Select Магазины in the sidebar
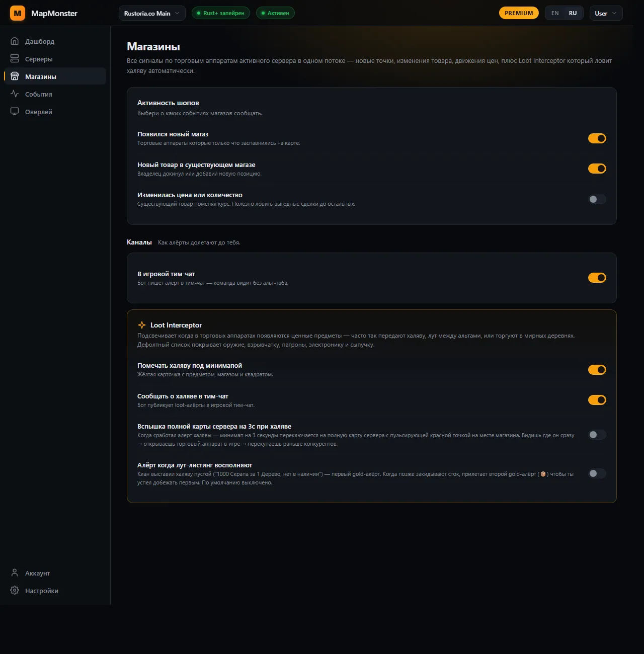This screenshot has width=644, height=654. tap(55, 76)
